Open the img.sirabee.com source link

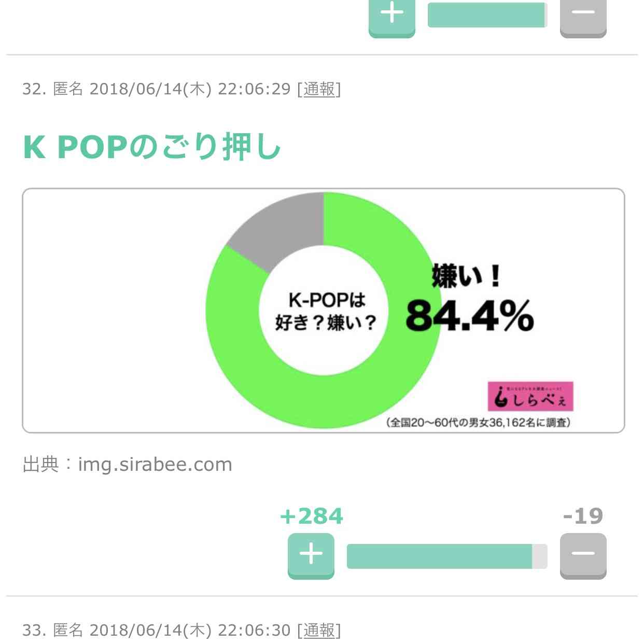[155, 465]
